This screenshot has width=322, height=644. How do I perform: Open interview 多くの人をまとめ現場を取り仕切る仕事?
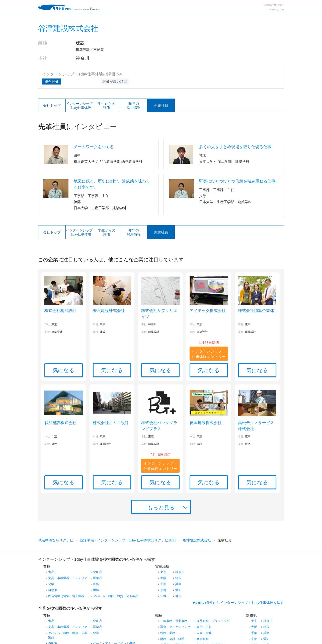coord(235,147)
